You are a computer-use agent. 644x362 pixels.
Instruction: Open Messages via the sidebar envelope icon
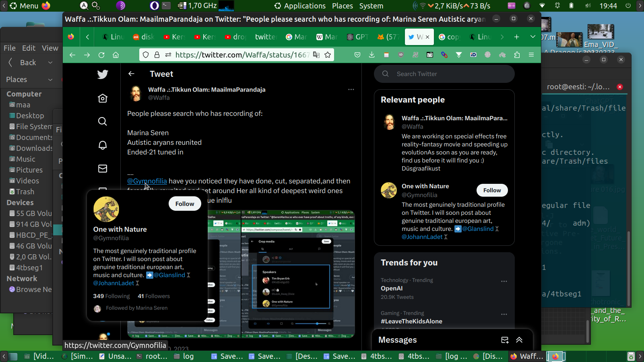coord(103,169)
